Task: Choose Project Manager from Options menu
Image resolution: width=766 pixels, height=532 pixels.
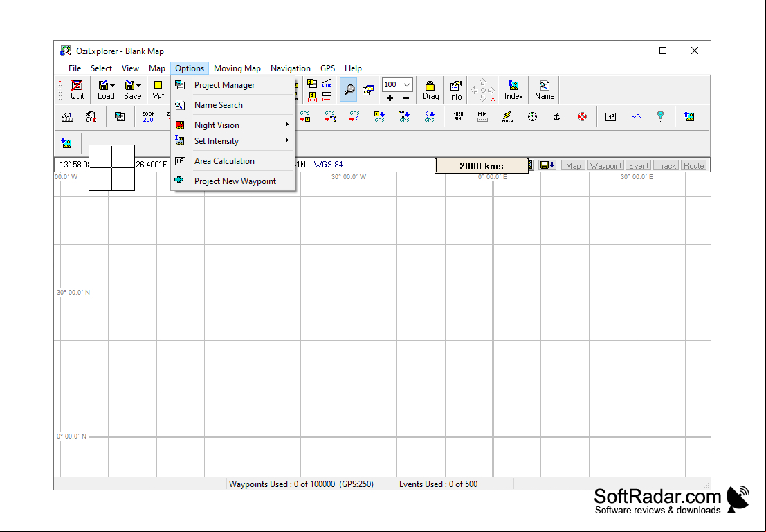Action: (233, 85)
